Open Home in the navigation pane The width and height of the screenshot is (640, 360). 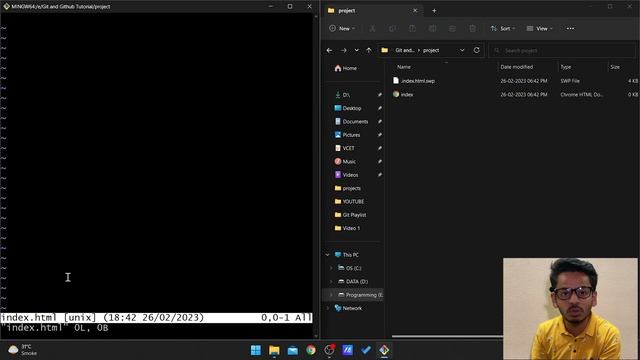tap(345, 68)
